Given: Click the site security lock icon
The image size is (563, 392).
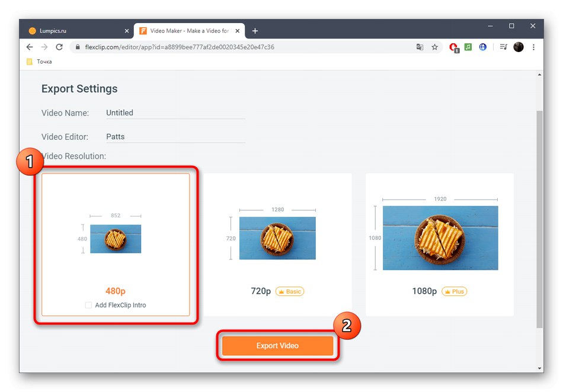Looking at the screenshot, I should point(78,47).
